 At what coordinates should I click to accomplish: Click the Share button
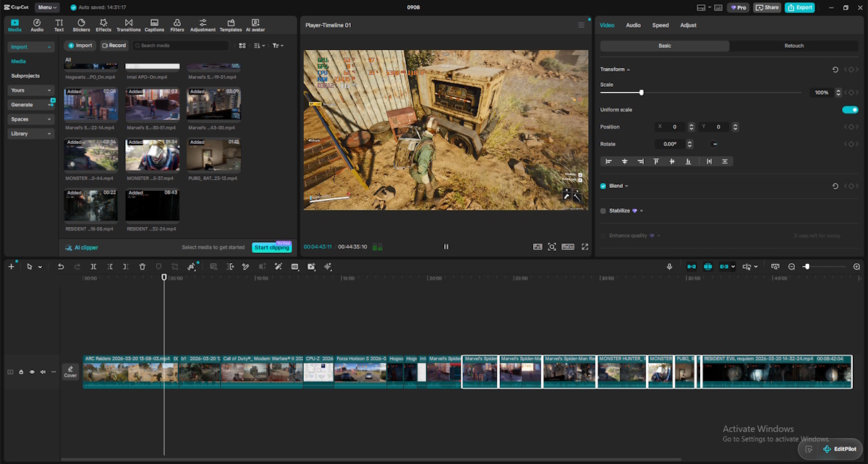tap(767, 7)
